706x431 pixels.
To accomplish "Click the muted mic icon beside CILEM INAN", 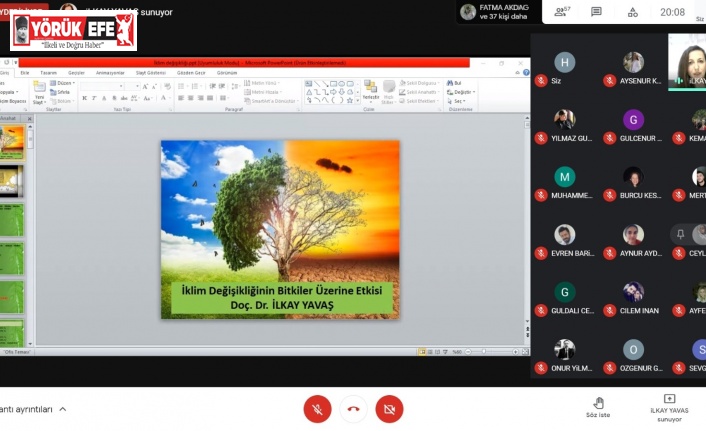I will coord(610,310).
